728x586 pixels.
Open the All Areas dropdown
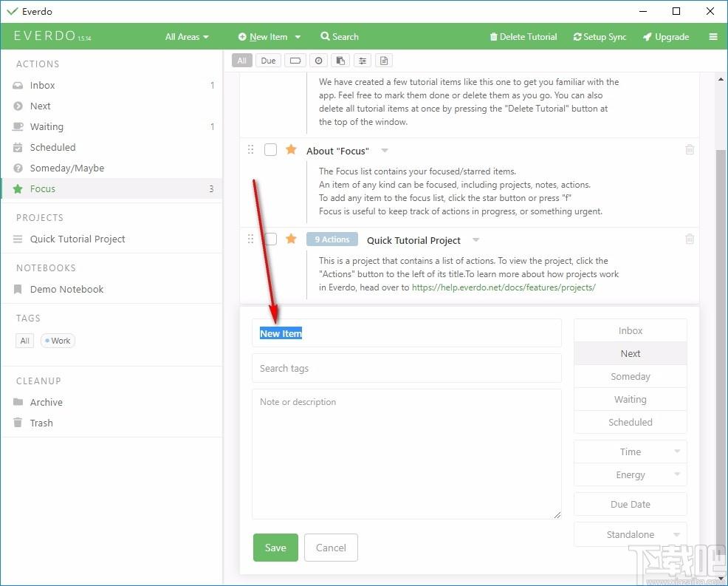pyautogui.click(x=187, y=37)
